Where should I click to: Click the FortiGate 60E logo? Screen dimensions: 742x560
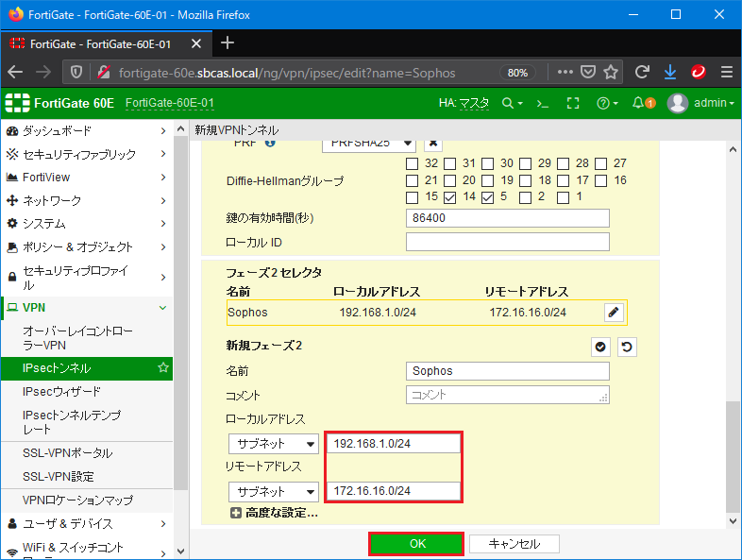coord(59,103)
